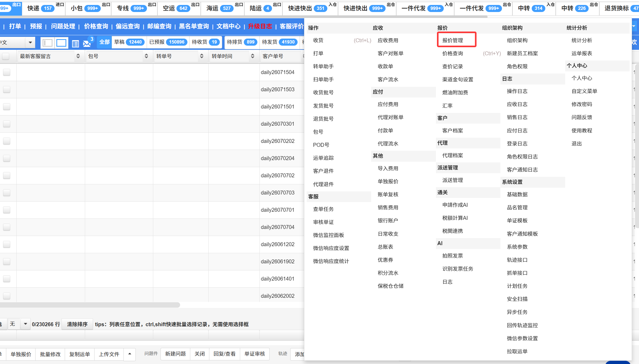Click the 新建问题 button
This screenshot has height=364, width=639.
[x=175, y=354]
